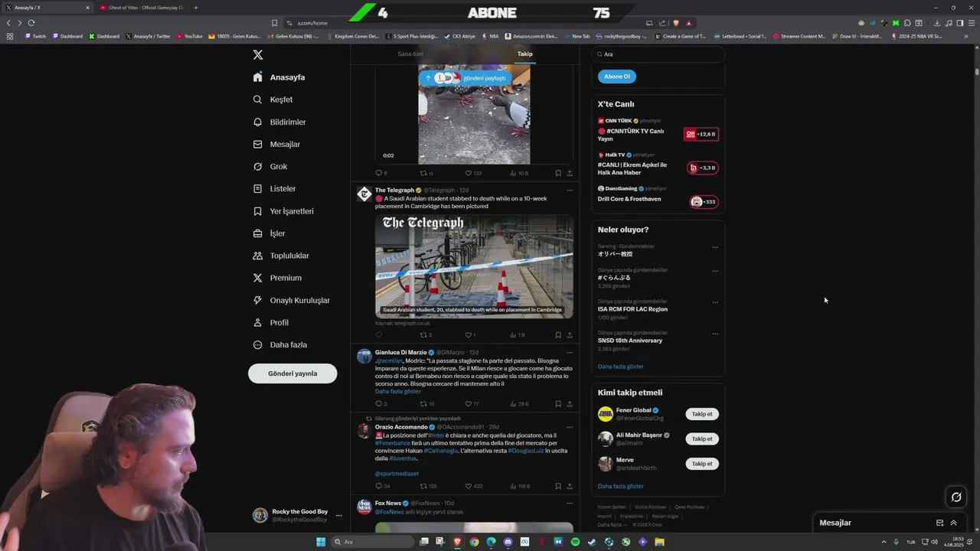
Task: Like the Orazio Accomando post
Action: click(x=469, y=486)
